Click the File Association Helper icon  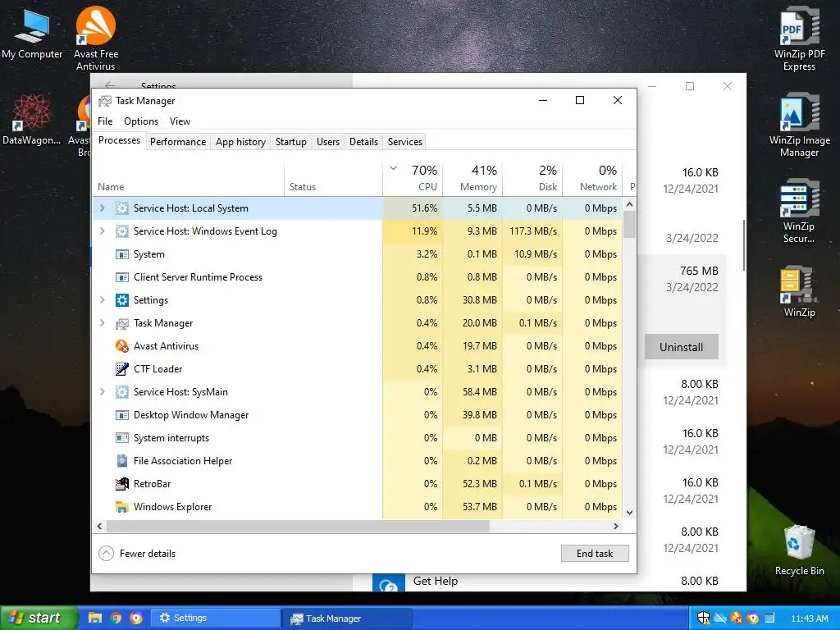point(122,461)
